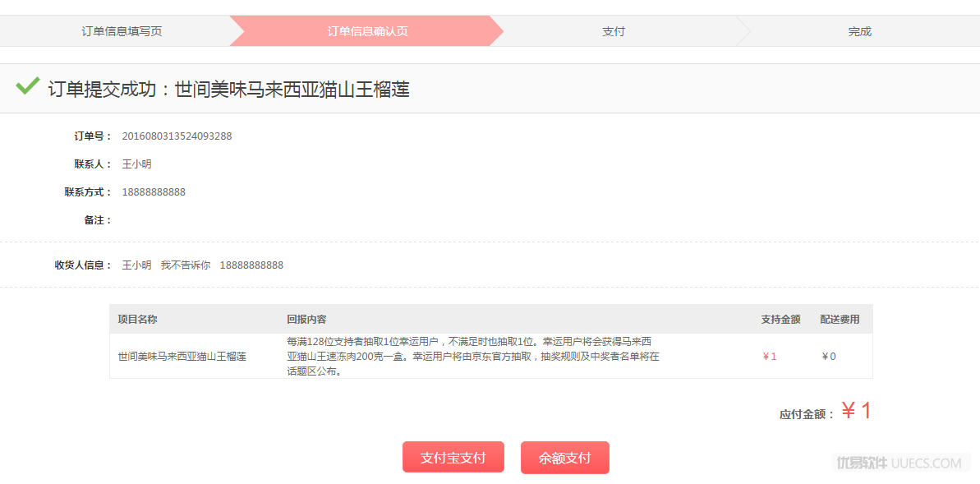
Task: Click project name cell 世间美味马来西亚猫山王榴莲
Action: click(x=182, y=357)
